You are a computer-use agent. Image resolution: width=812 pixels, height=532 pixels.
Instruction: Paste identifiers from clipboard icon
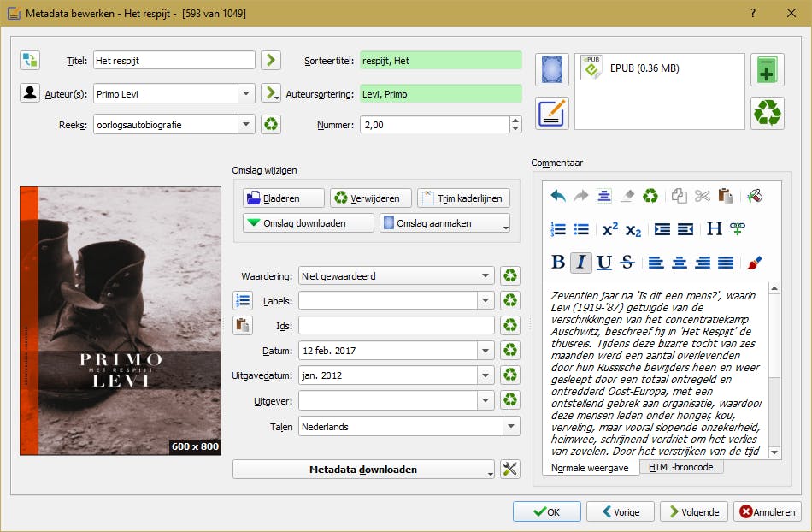point(243,325)
